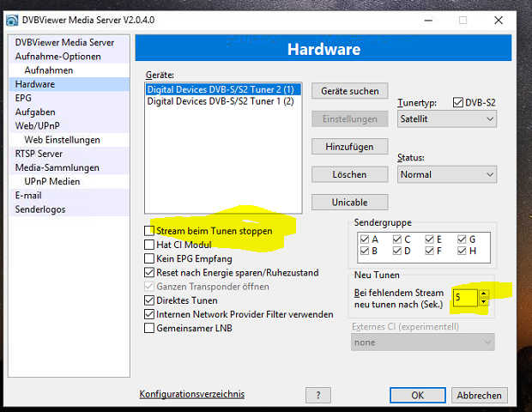532x412 pixels.
Task: Open Media-Sammlungen settings page
Action: (x=69, y=167)
